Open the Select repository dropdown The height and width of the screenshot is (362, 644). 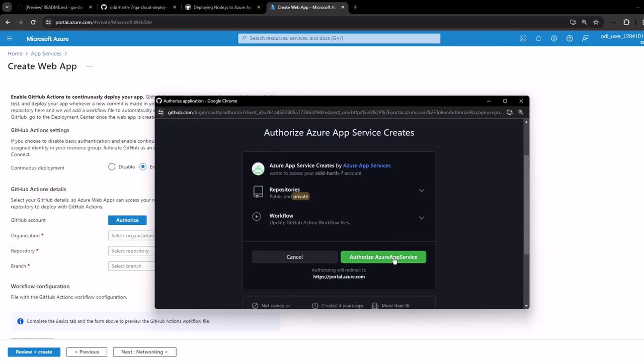click(131, 251)
